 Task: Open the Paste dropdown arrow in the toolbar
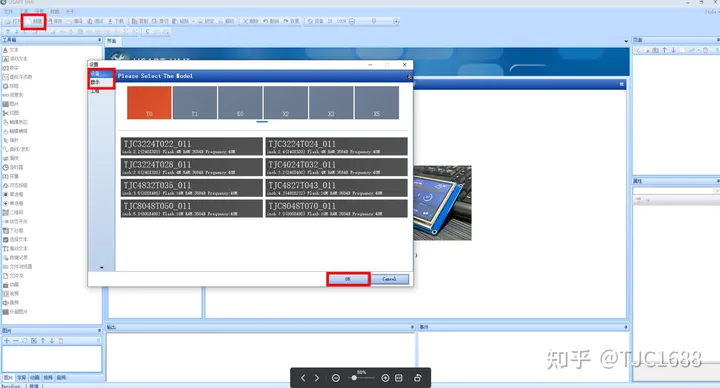click(x=193, y=21)
